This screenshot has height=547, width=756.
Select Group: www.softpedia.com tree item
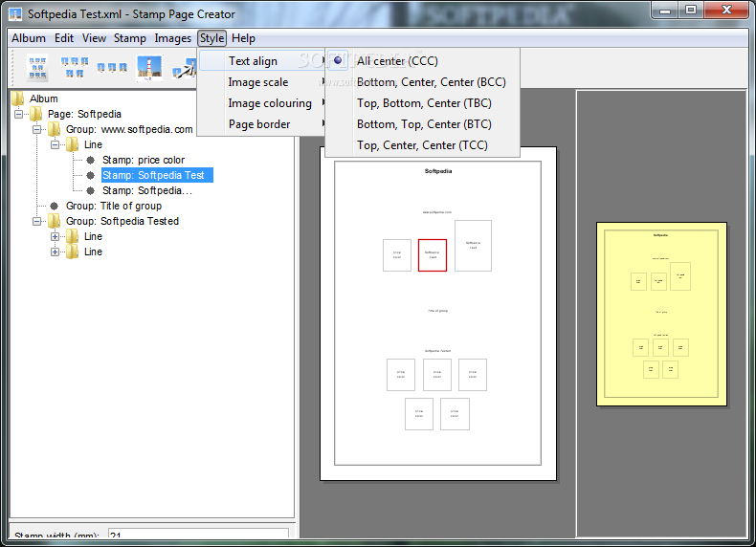[129, 130]
